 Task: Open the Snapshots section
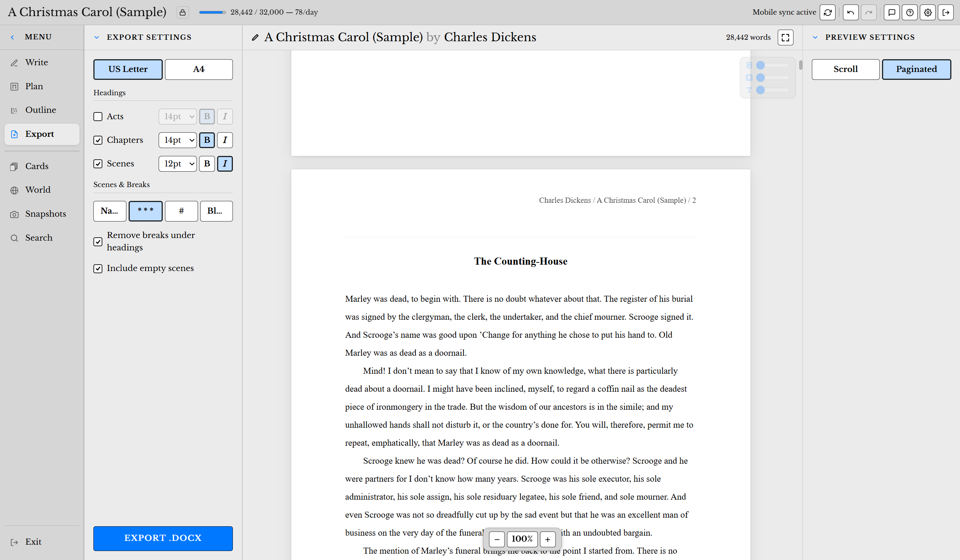42,214
